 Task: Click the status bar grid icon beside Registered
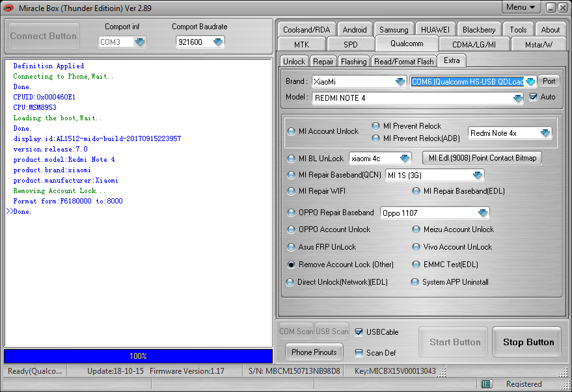[x=486, y=384]
